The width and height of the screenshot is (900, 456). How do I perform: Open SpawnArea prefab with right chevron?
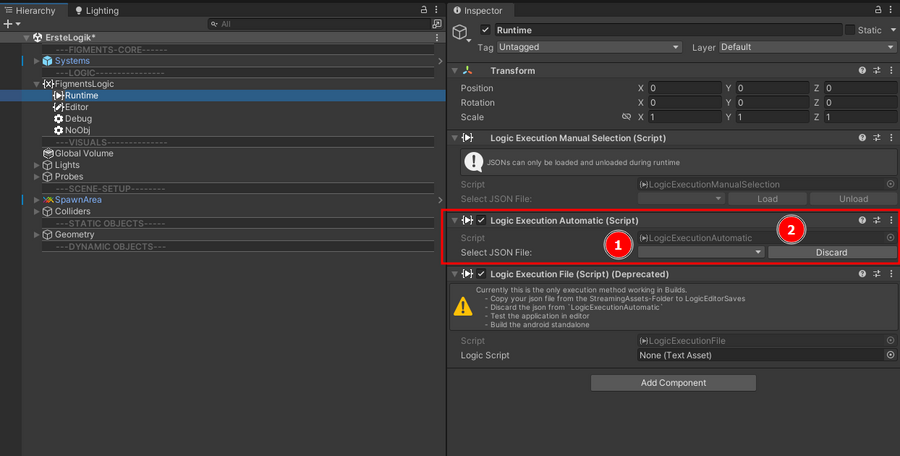440,200
